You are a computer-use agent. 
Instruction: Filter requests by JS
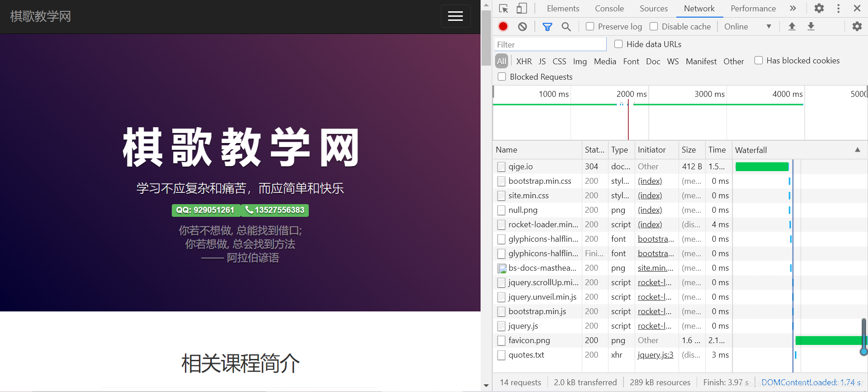tap(542, 61)
